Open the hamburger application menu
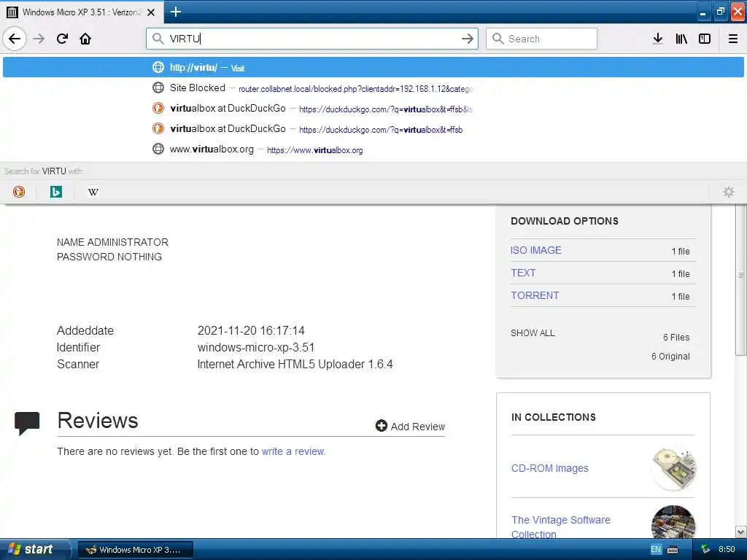The height and width of the screenshot is (560, 747). click(733, 39)
